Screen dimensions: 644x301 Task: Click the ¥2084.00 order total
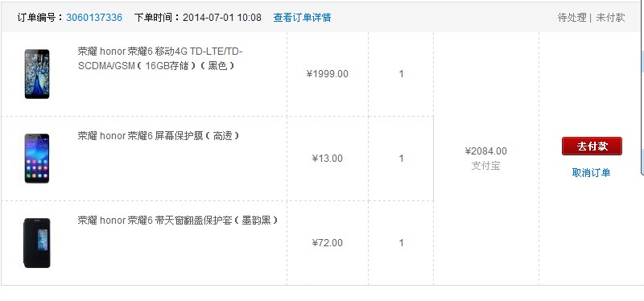click(x=486, y=151)
